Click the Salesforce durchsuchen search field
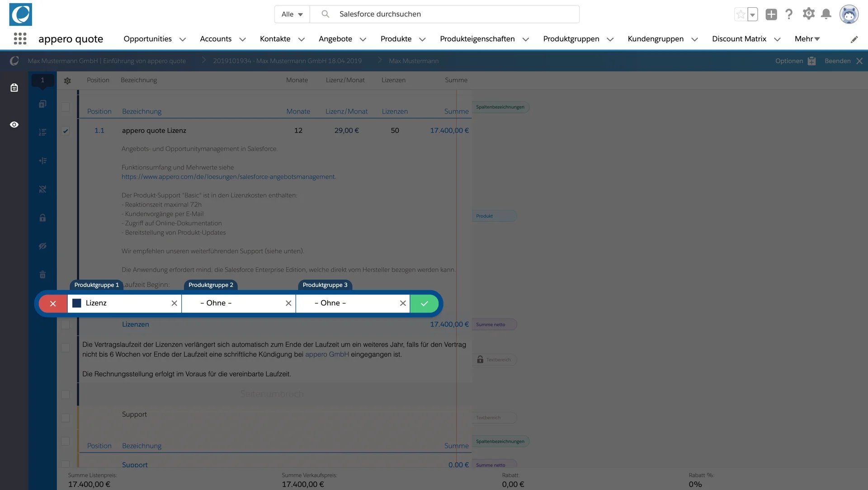 [444, 14]
